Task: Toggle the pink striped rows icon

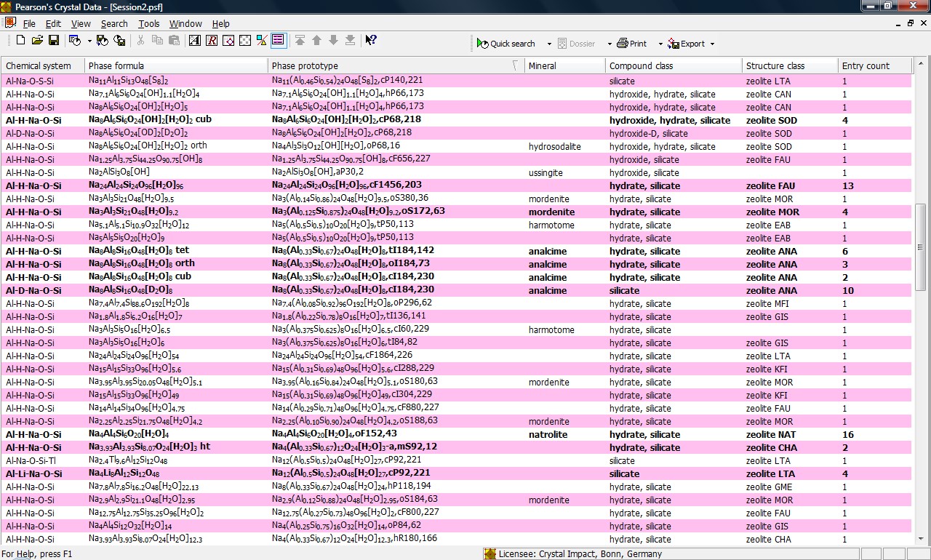Action: pyautogui.click(x=278, y=41)
